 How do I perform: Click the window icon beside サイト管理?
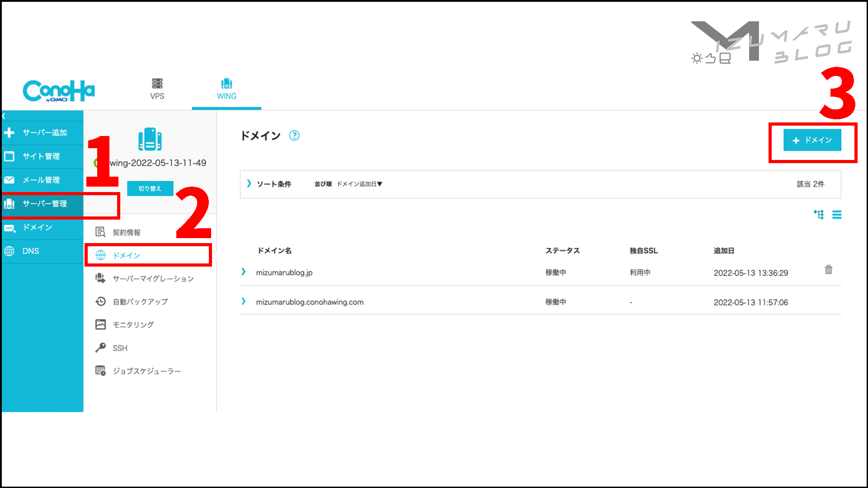[x=9, y=156]
